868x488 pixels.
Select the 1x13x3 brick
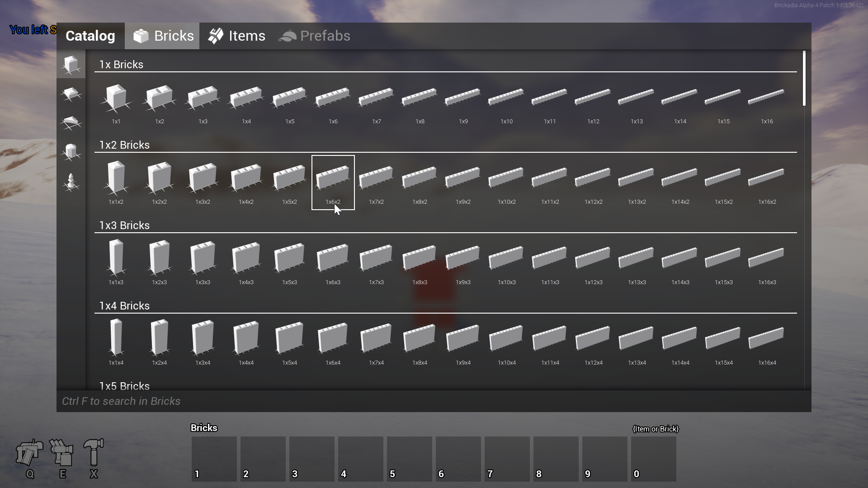point(637,263)
